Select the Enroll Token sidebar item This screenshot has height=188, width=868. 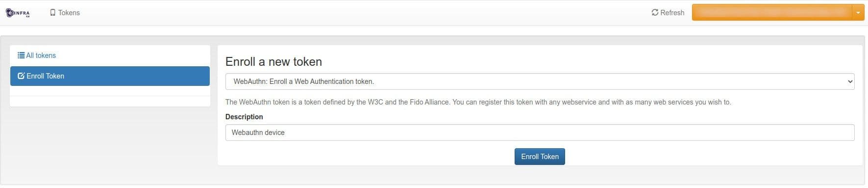point(110,76)
